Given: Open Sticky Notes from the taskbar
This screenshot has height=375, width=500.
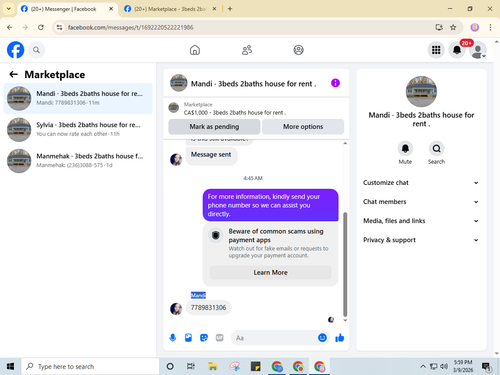Looking at the screenshot, I should (256, 366).
